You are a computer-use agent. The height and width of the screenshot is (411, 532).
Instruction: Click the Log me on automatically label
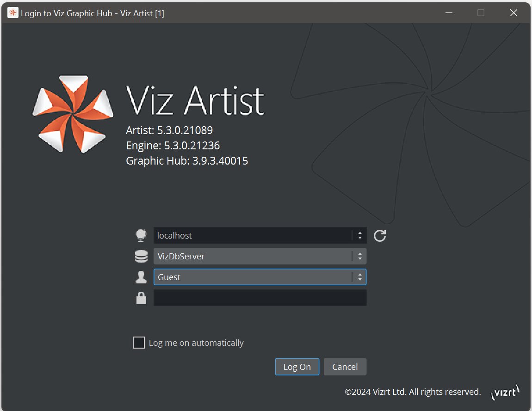196,343
